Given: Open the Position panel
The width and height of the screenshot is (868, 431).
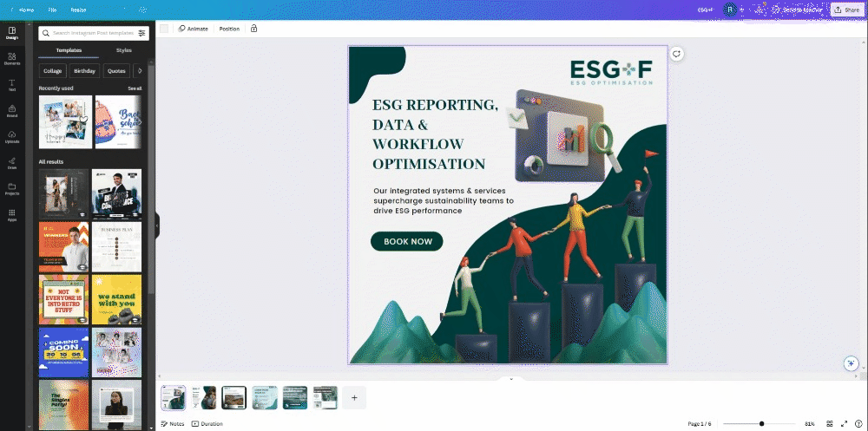Looking at the screenshot, I should pos(229,29).
